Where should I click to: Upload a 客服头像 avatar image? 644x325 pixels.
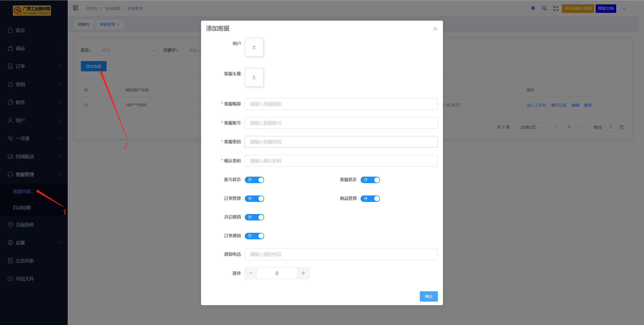254,78
